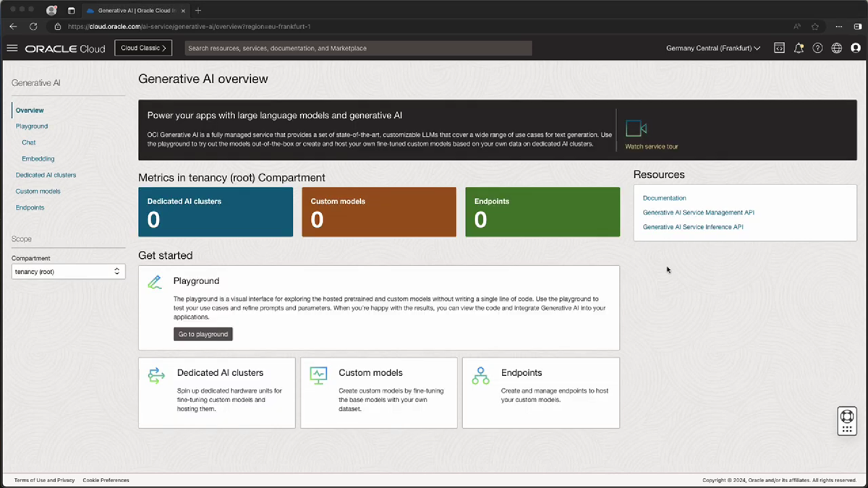Open the notifications bell
Image resolution: width=868 pixels, height=488 pixels.
(799, 48)
